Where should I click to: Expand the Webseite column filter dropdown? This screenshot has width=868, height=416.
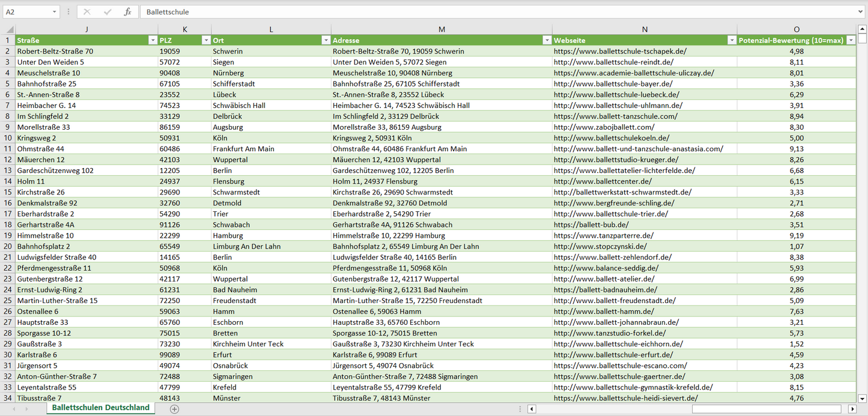(731, 40)
